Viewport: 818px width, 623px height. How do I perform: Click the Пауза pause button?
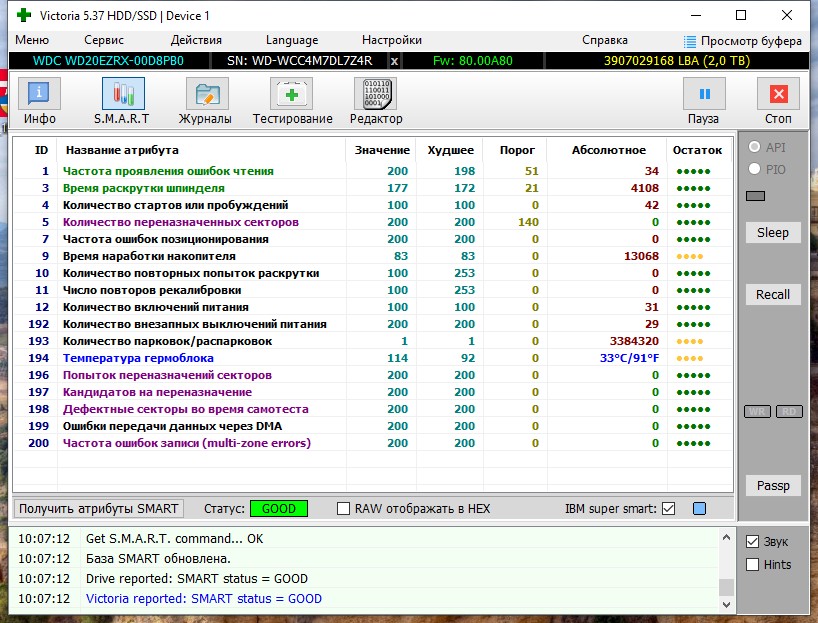[x=704, y=94]
